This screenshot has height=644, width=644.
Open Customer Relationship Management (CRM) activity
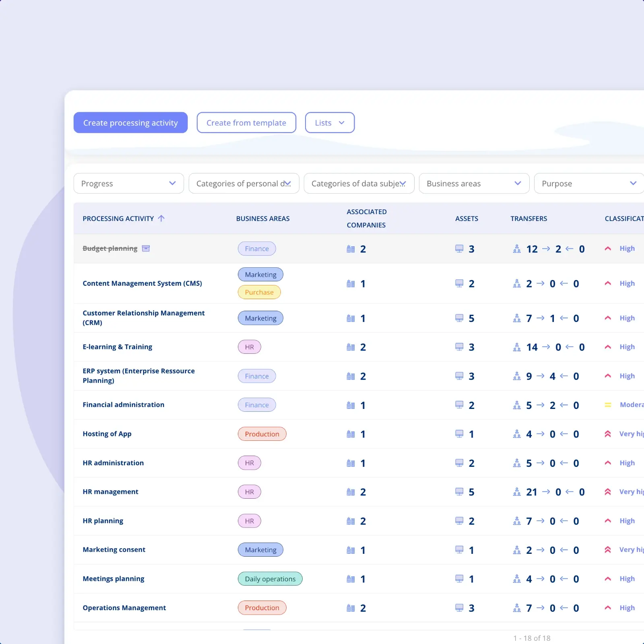click(x=144, y=318)
